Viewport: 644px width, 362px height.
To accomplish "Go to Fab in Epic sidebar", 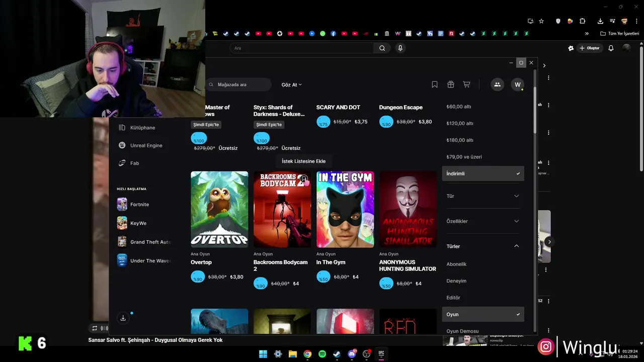I will pyautogui.click(x=135, y=163).
